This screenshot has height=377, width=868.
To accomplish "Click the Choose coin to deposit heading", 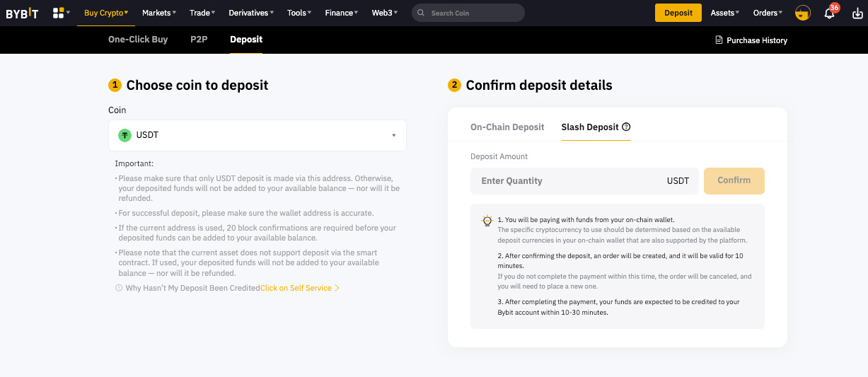I will pyautogui.click(x=197, y=85).
